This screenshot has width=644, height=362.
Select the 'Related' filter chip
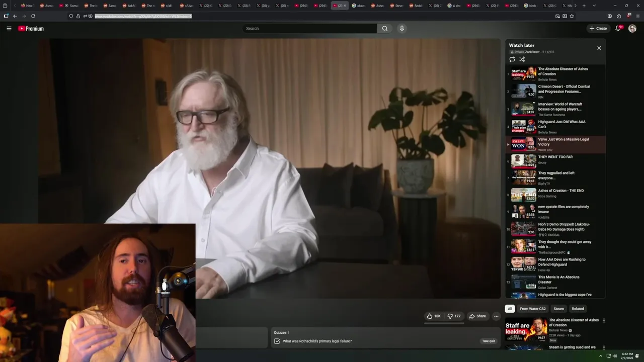578,309
